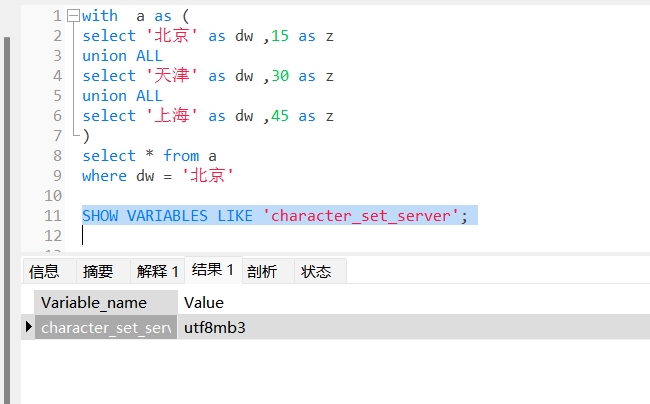Click 'union ALL' on line 3

(x=122, y=56)
